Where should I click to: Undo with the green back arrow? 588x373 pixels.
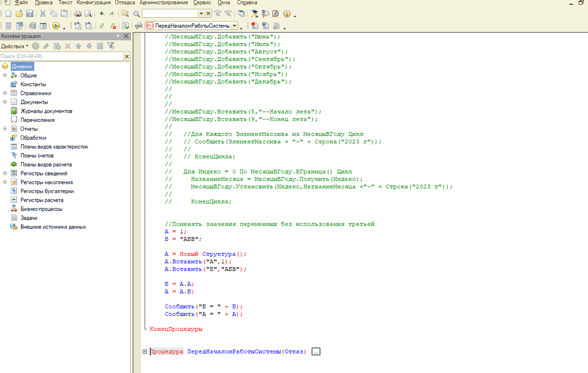tap(102, 14)
